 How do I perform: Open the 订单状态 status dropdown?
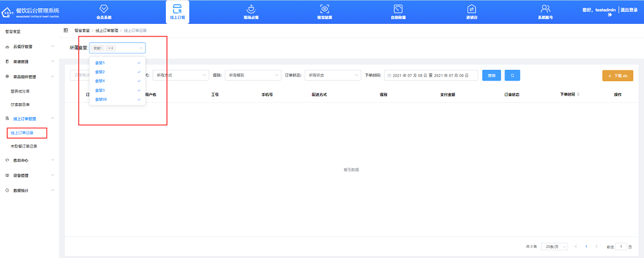[333, 75]
